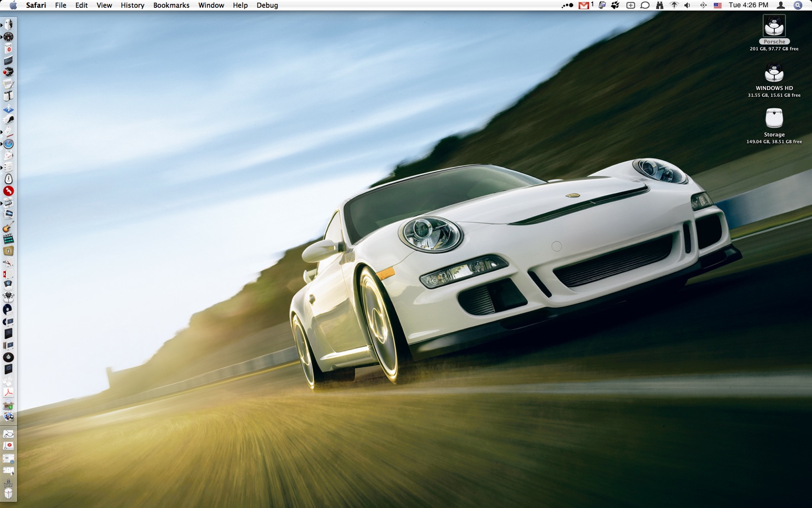Screen dimensions: 812x508
Task: Open the iMovie clapperboard icon in dock
Action: pyautogui.click(x=8, y=239)
